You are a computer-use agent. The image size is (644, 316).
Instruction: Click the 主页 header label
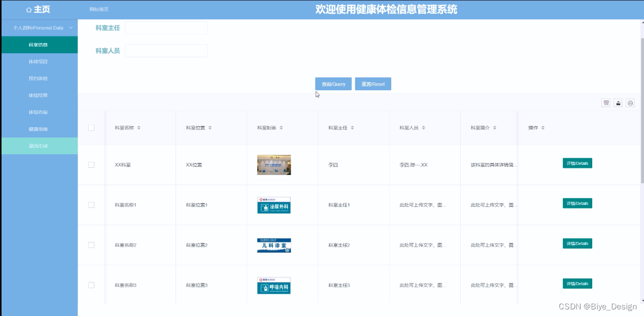point(42,10)
